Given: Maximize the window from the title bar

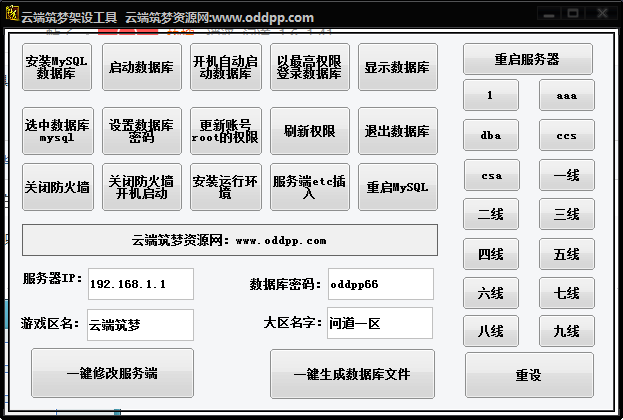Looking at the screenshot, I should click(573, 14).
